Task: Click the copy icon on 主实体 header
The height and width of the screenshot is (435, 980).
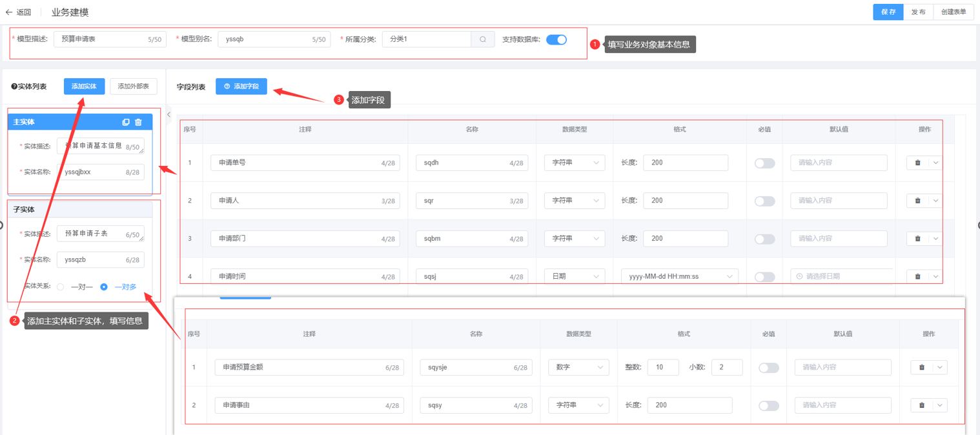Action: pyautogui.click(x=126, y=122)
